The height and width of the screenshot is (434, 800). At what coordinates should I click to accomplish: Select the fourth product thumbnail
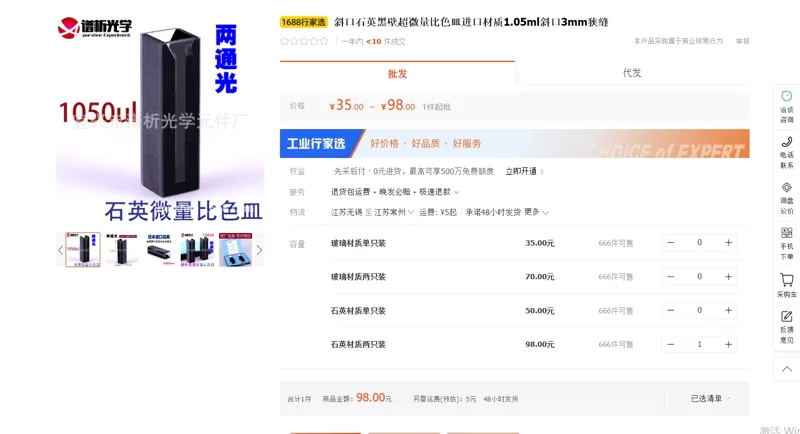pos(197,249)
